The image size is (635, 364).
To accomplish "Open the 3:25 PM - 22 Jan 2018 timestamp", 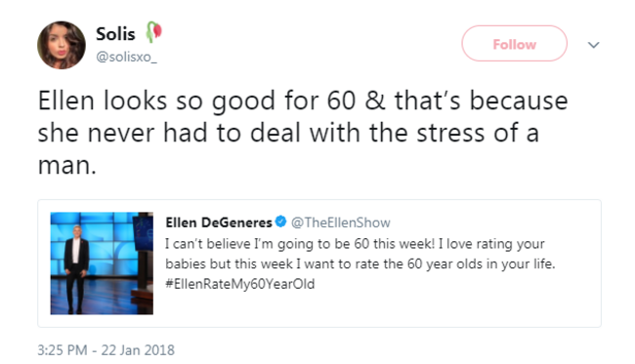I will (x=106, y=349).
